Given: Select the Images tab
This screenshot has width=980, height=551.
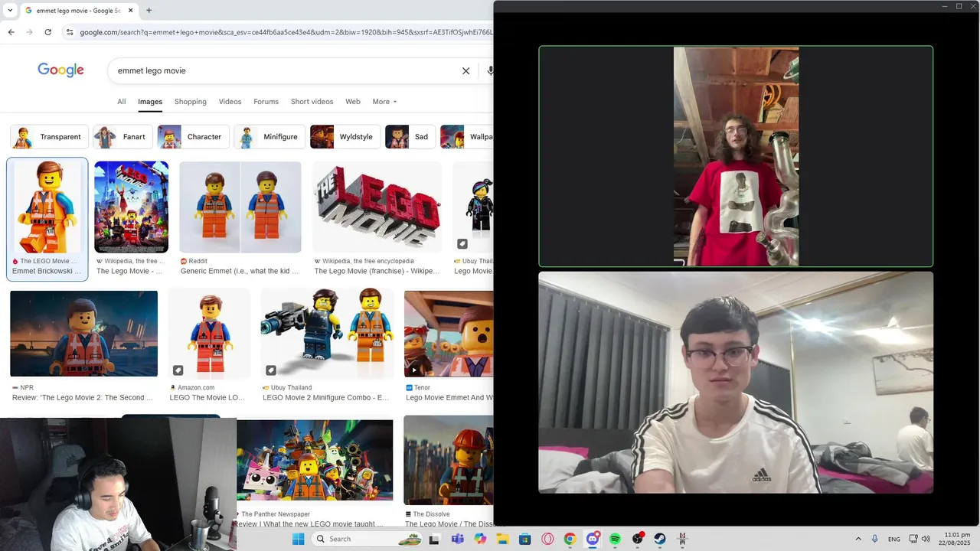Looking at the screenshot, I should point(150,102).
